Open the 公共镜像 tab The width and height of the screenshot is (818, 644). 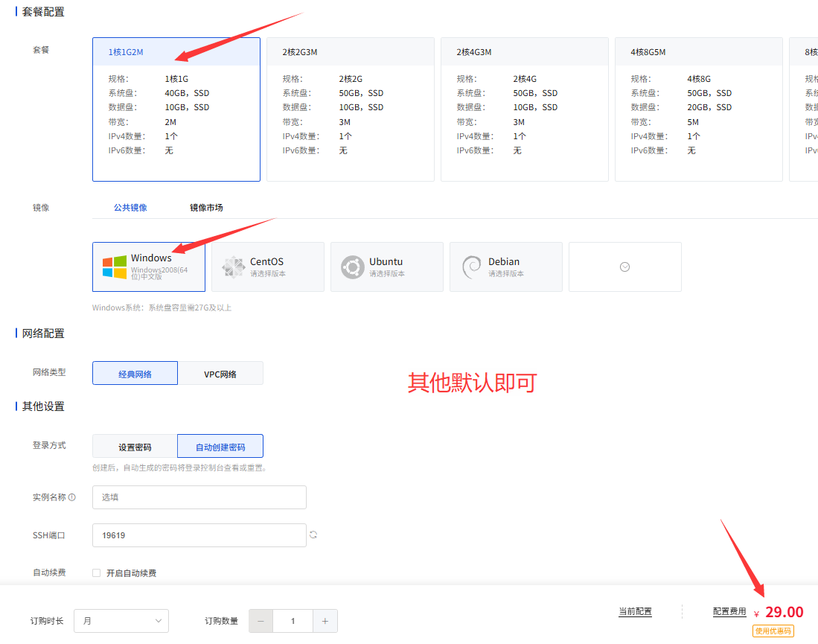[x=130, y=208]
